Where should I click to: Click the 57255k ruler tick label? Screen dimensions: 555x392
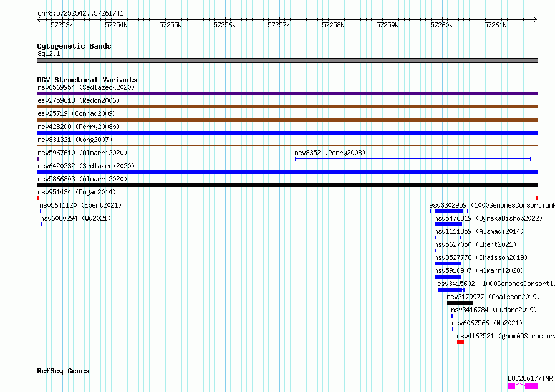170,25
